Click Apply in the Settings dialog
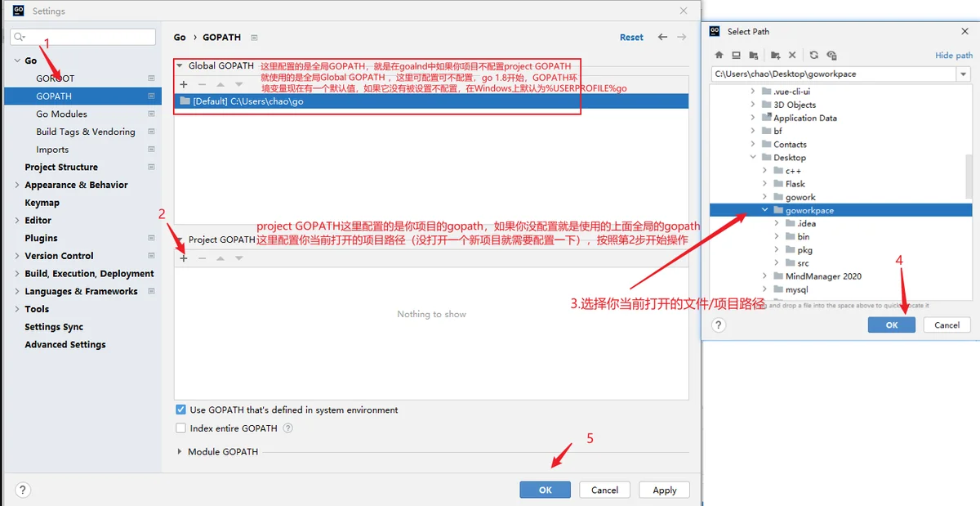980x506 pixels. [665, 490]
